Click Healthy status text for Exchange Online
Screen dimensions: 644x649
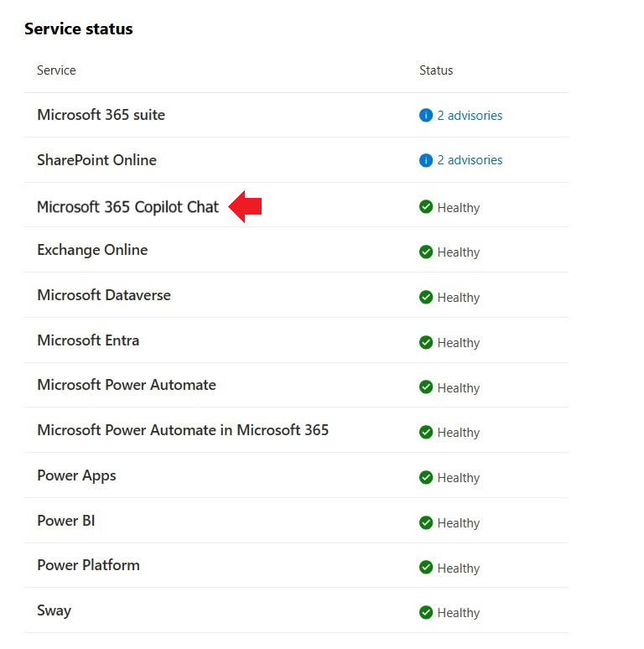(459, 252)
